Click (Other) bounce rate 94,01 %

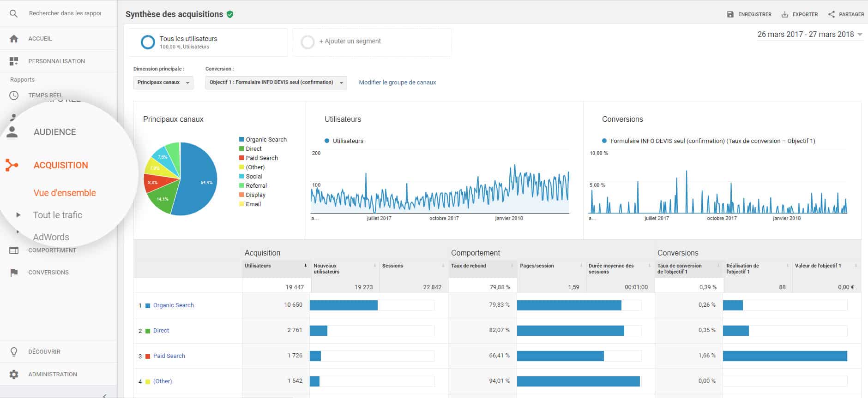pos(500,381)
